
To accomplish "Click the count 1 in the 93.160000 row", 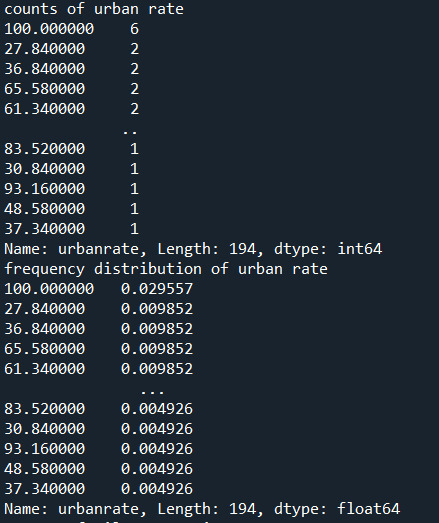I will click(134, 189).
